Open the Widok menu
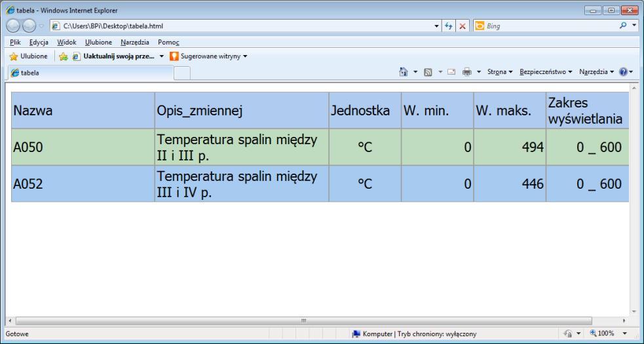The image size is (644, 344). [x=67, y=42]
